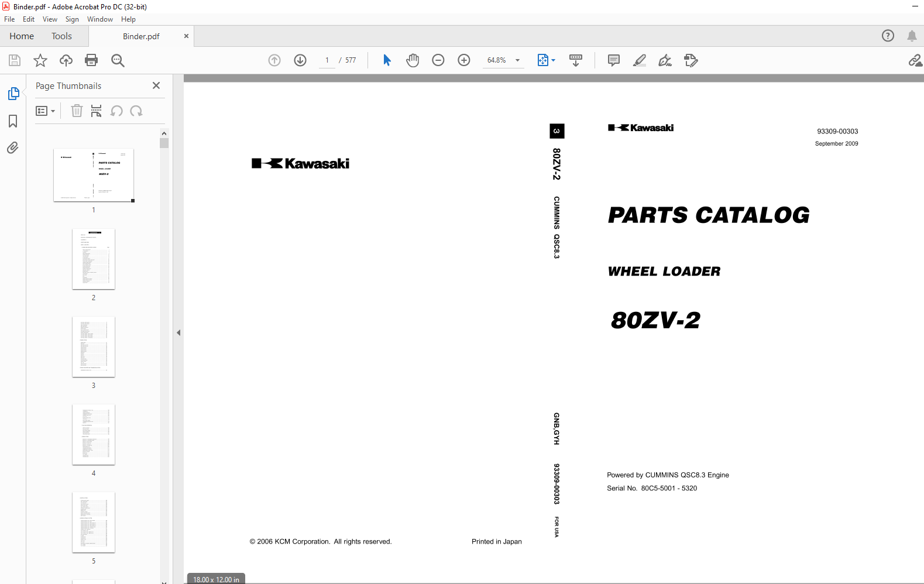Select page 1 thumbnail
This screenshot has width=924, height=584.
[94, 175]
